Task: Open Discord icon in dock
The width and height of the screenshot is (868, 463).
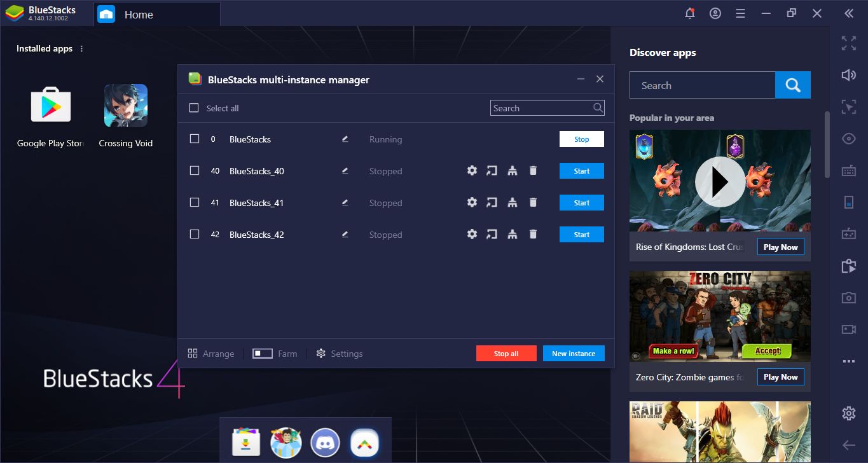Action: point(326,443)
